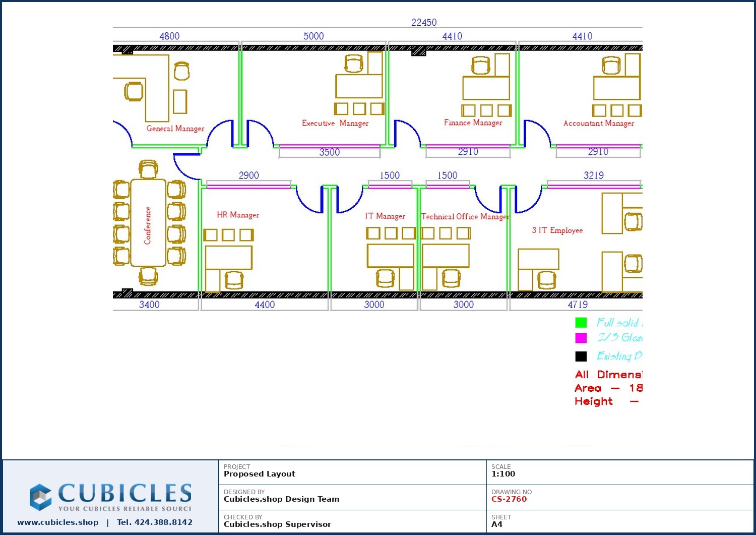This screenshot has height=535, width=756.
Task: Select the Proposed Layout project title
Action: click(x=260, y=474)
